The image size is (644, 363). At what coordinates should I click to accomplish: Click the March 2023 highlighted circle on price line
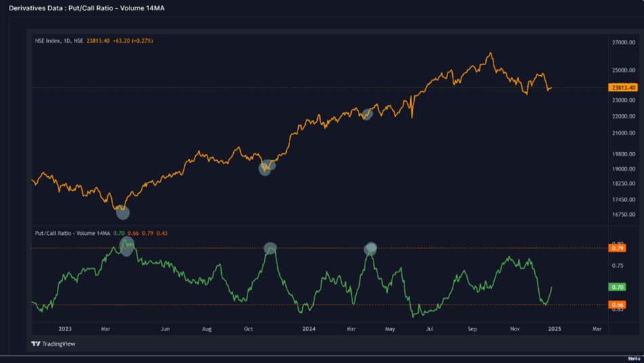point(123,212)
